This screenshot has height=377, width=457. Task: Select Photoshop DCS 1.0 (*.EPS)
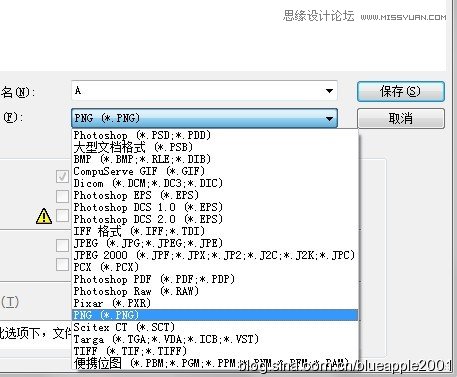coord(215,207)
